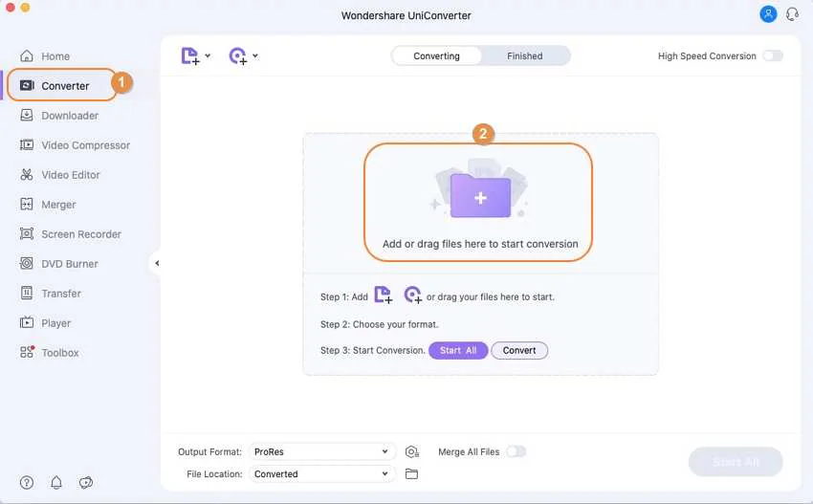Open output format custom settings icon
The height and width of the screenshot is (504, 813).
point(411,451)
